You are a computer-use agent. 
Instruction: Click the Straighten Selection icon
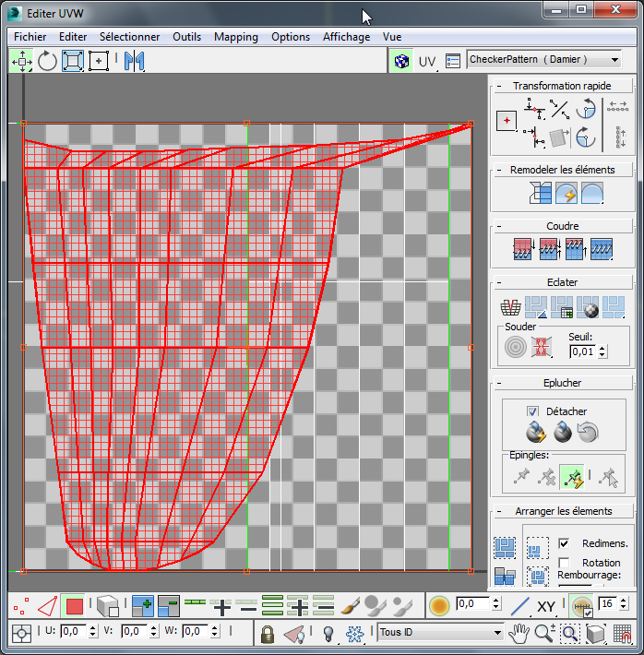pos(540,193)
